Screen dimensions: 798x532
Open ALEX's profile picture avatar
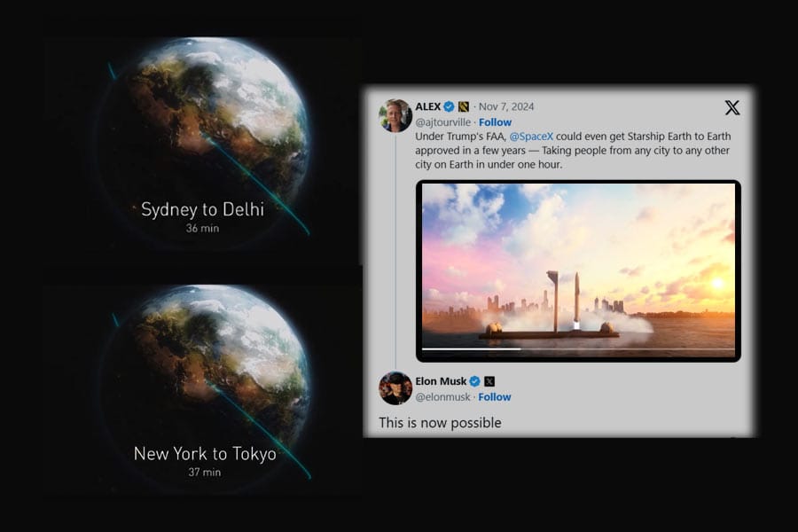(x=395, y=115)
